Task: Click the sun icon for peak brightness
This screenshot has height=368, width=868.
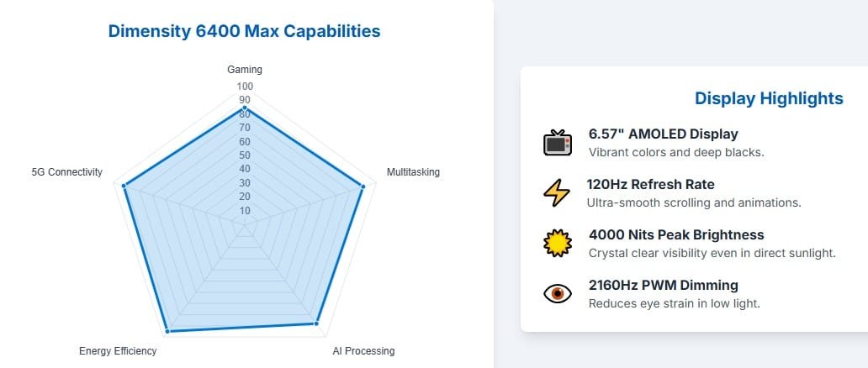Action: click(x=557, y=244)
